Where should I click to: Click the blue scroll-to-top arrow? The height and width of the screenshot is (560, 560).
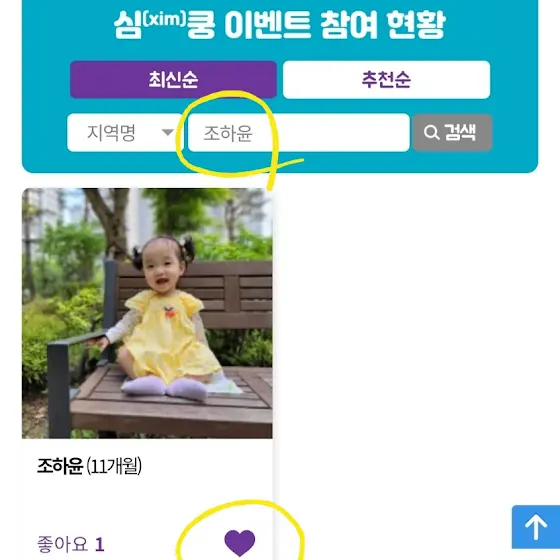pyautogui.click(x=536, y=527)
